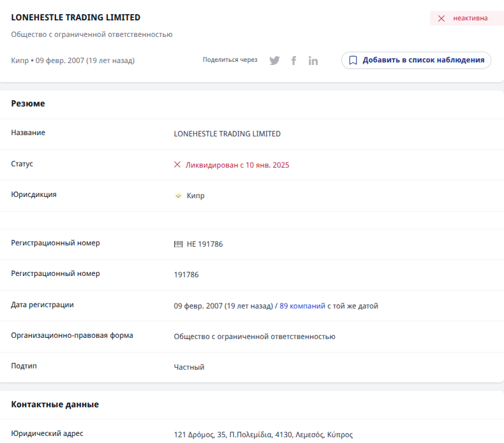Viewport: 504px width, 443px height.
Task: Click the Ликвидирован с 10 янв. 2025 text
Action: pyautogui.click(x=237, y=165)
